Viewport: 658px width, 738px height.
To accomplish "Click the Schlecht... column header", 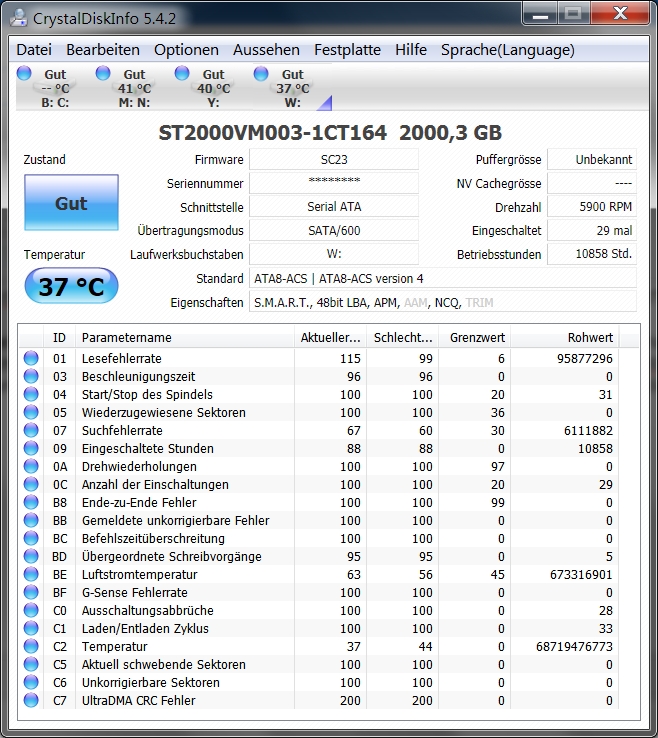I will 403,337.
